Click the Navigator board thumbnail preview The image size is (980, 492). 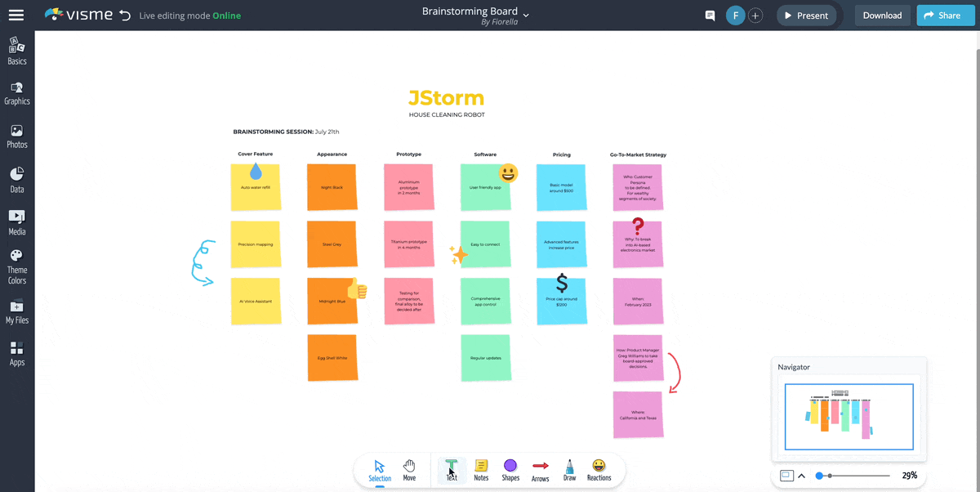tap(849, 416)
